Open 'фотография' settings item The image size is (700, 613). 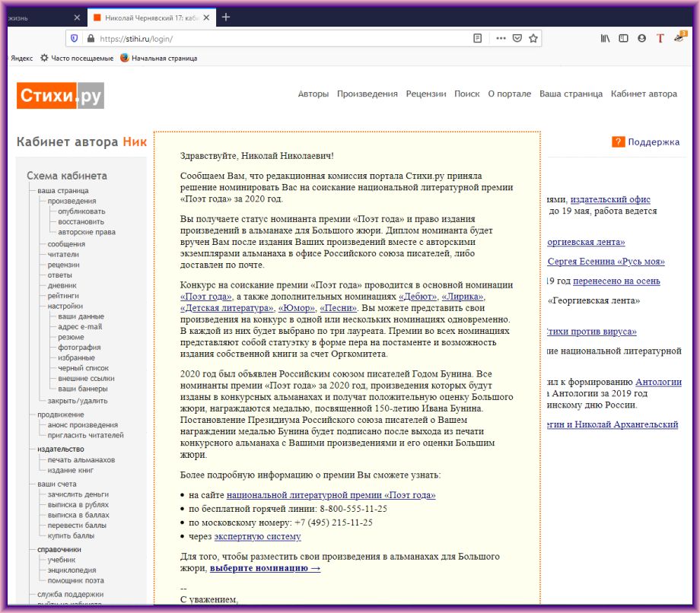click(79, 347)
